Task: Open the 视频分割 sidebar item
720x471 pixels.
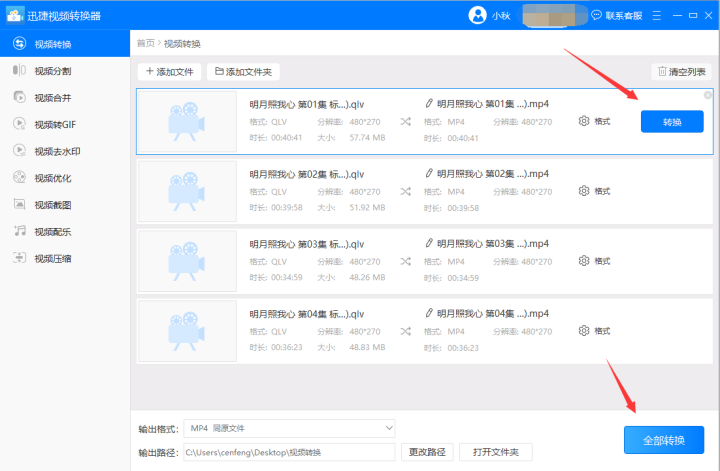Action: pos(65,71)
